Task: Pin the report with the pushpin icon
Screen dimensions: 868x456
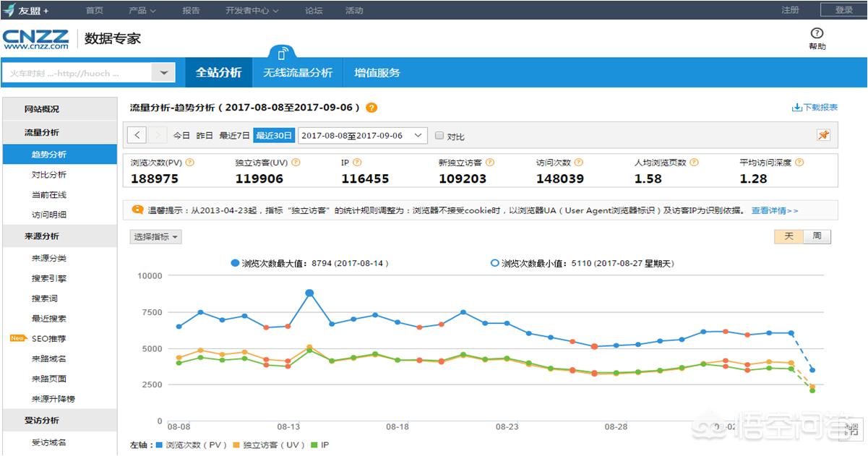Action: tap(823, 135)
